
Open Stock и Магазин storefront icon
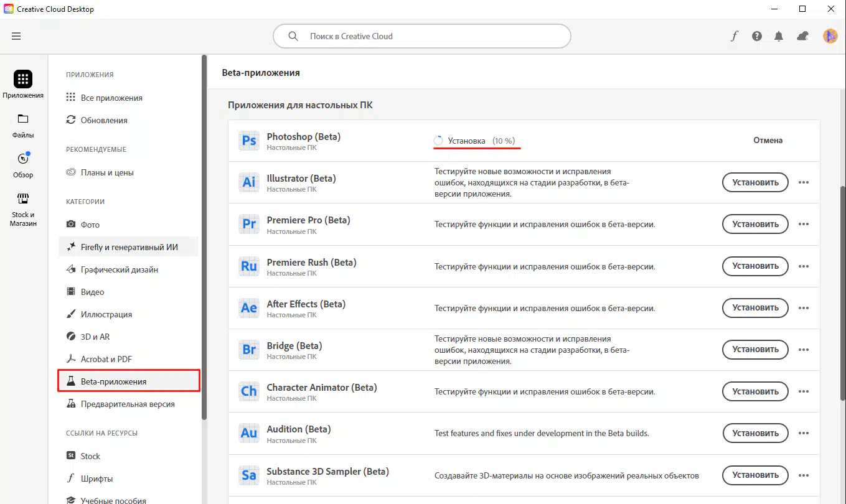coord(23,199)
